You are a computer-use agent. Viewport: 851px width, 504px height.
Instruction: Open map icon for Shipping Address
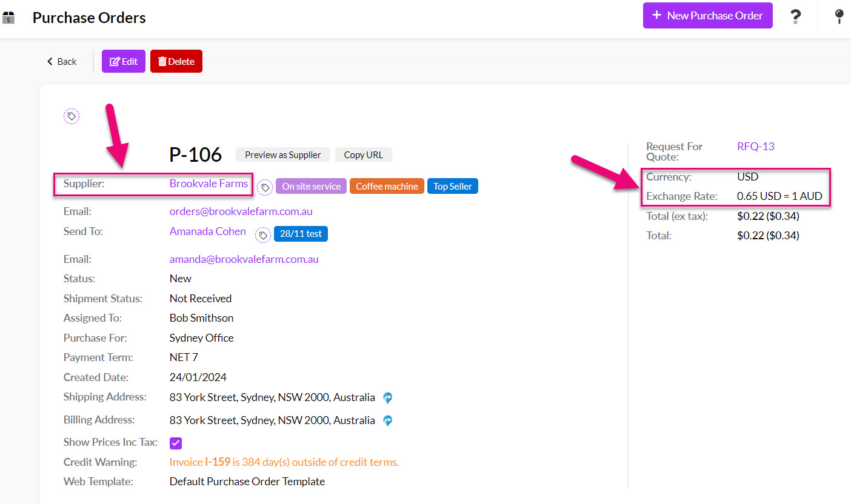click(388, 398)
